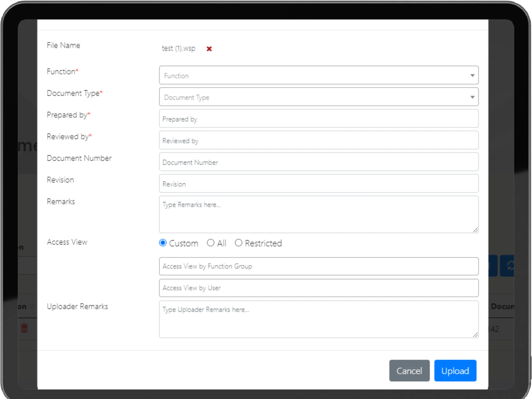Click the Revision input field
This screenshot has height=399, width=532.
[x=319, y=184]
